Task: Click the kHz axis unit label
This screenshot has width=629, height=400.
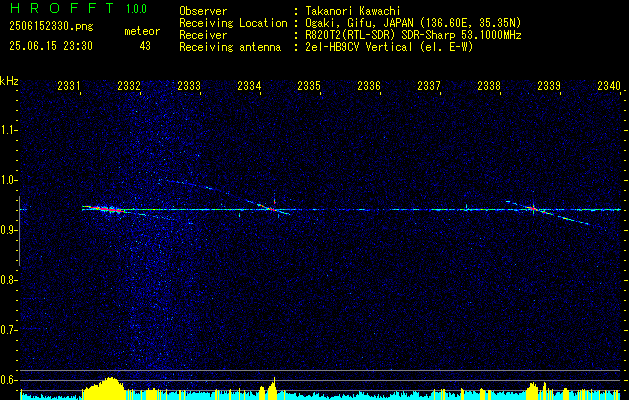Action: point(9,81)
